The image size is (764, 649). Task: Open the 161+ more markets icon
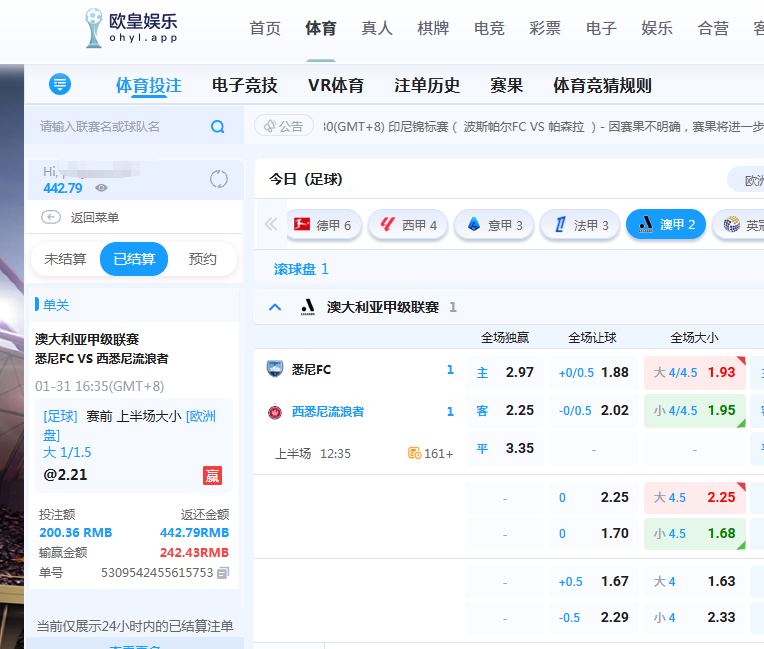point(414,453)
